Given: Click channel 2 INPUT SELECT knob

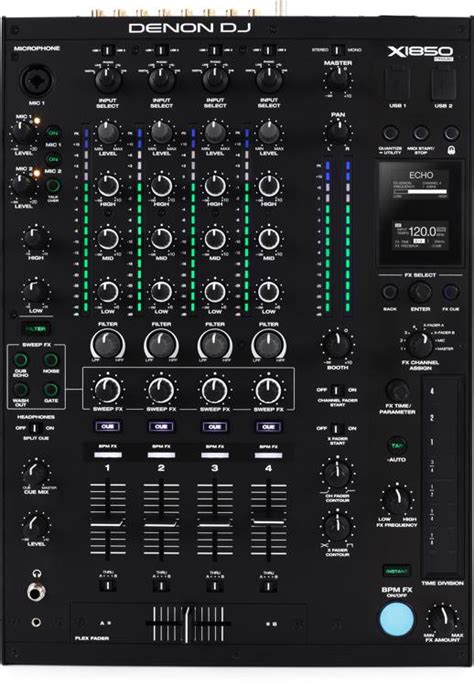Looking at the screenshot, I should (x=162, y=80).
